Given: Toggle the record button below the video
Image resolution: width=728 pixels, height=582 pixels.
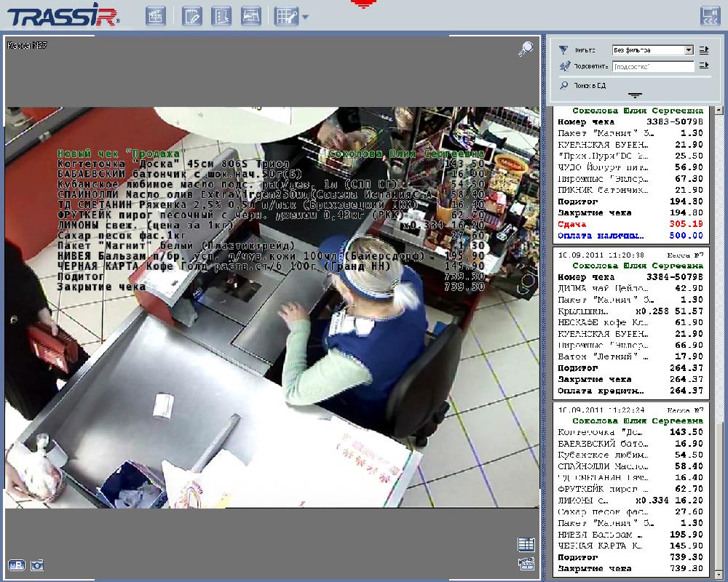Looking at the screenshot, I should [16, 565].
